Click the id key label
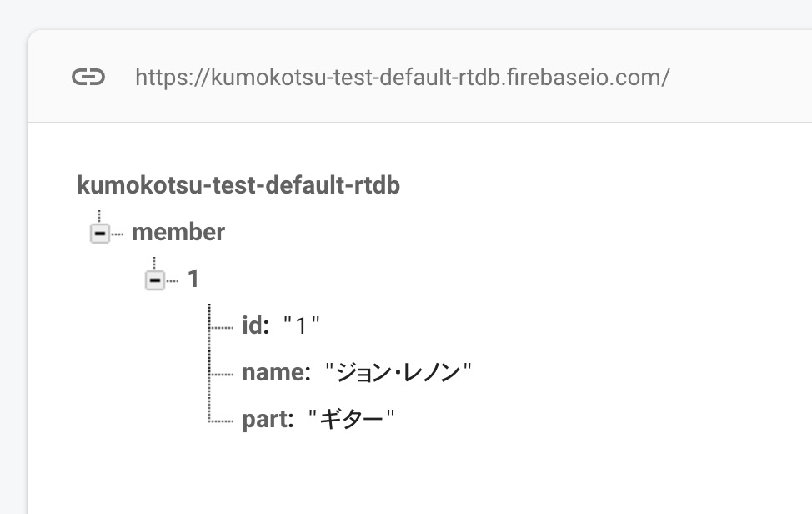This screenshot has height=514, width=812. [255, 325]
